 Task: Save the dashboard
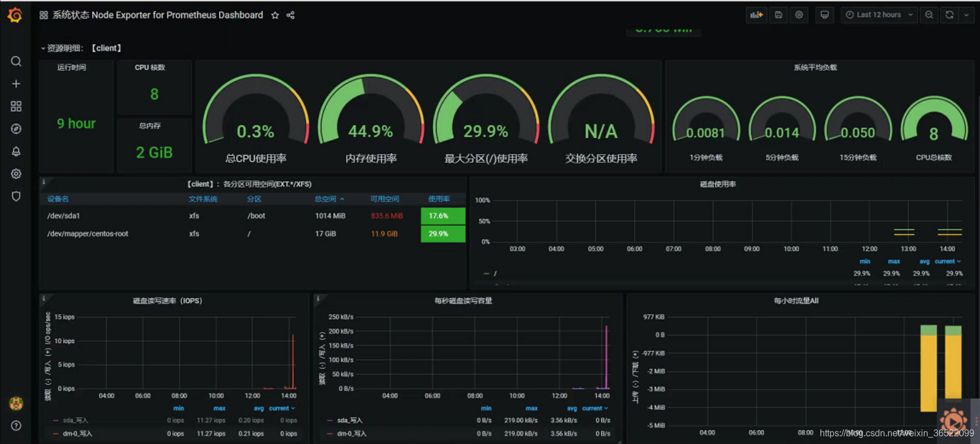click(778, 15)
